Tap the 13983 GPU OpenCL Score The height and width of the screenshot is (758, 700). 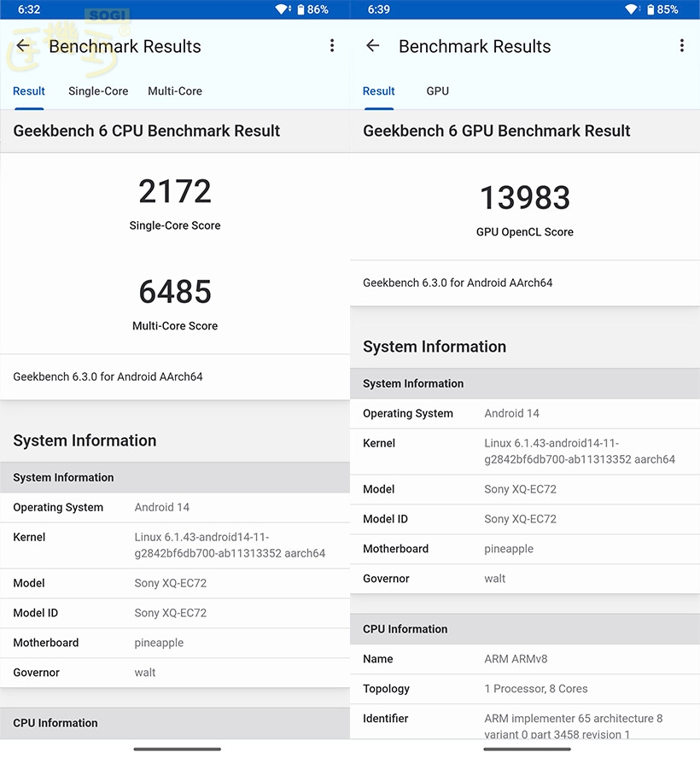[525, 198]
